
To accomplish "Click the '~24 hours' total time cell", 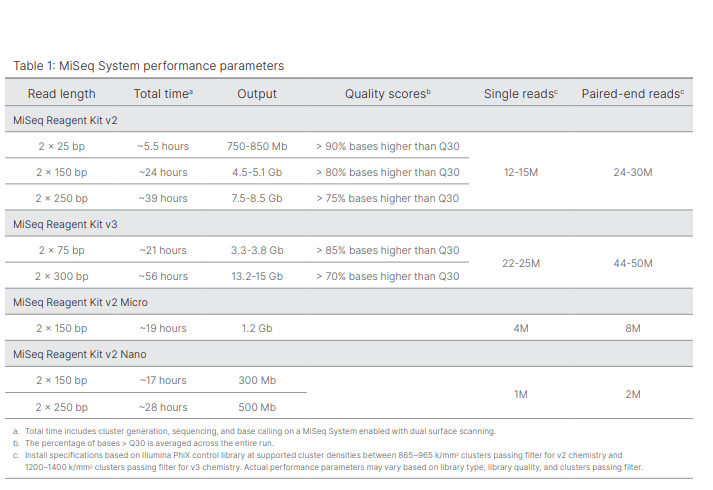I will 163,172.
